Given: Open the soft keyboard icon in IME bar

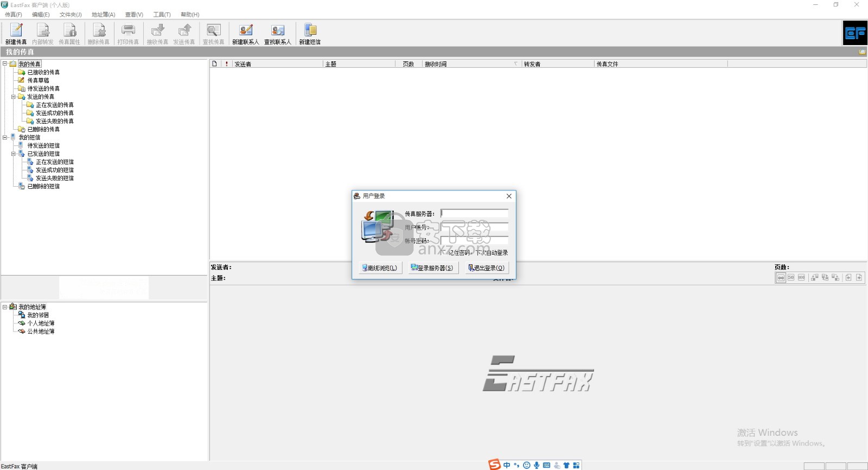Looking at the screenshot, I should tap(546, 465).
